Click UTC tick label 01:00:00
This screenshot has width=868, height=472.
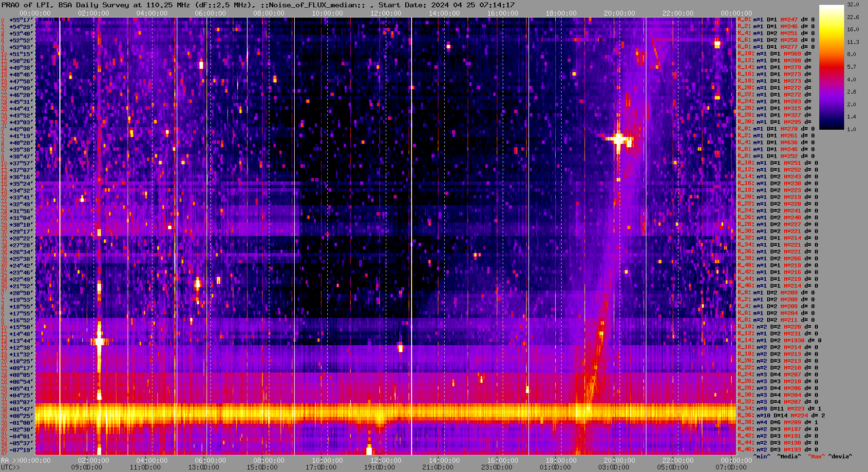[554, 467]
